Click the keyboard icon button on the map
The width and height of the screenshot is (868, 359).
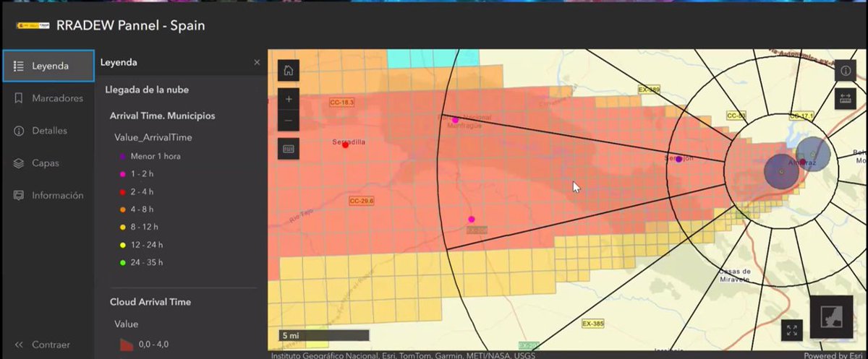[x=289, y=149]
